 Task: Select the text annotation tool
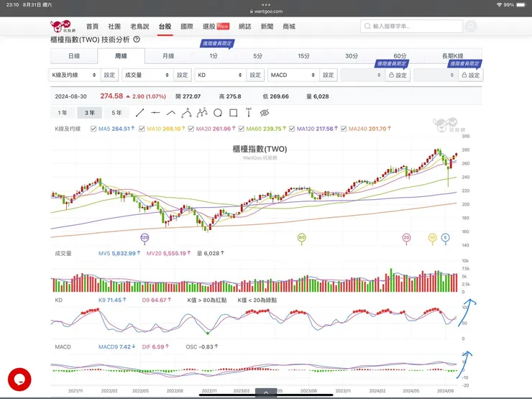(x=249, y=113)
